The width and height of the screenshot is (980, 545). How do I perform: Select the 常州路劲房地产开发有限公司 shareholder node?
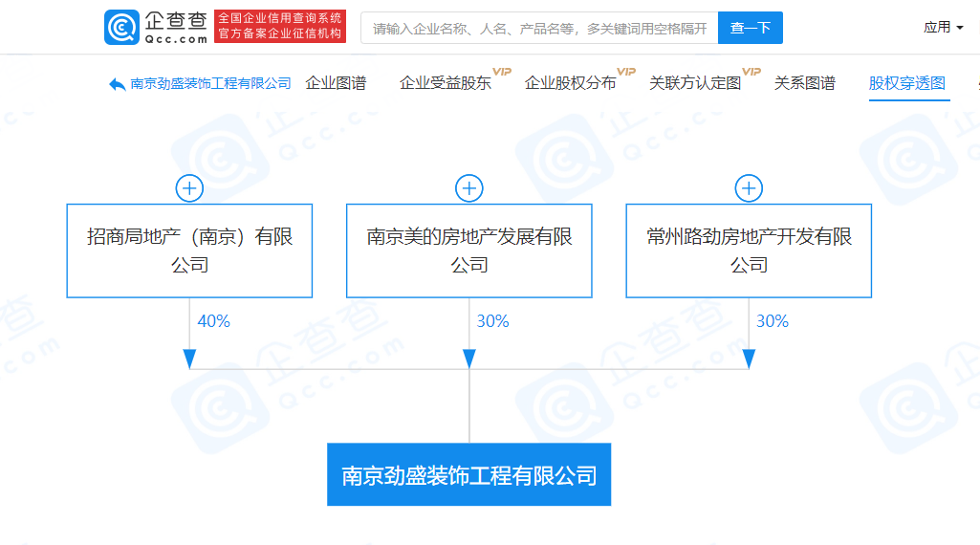[x=749, y=251]
